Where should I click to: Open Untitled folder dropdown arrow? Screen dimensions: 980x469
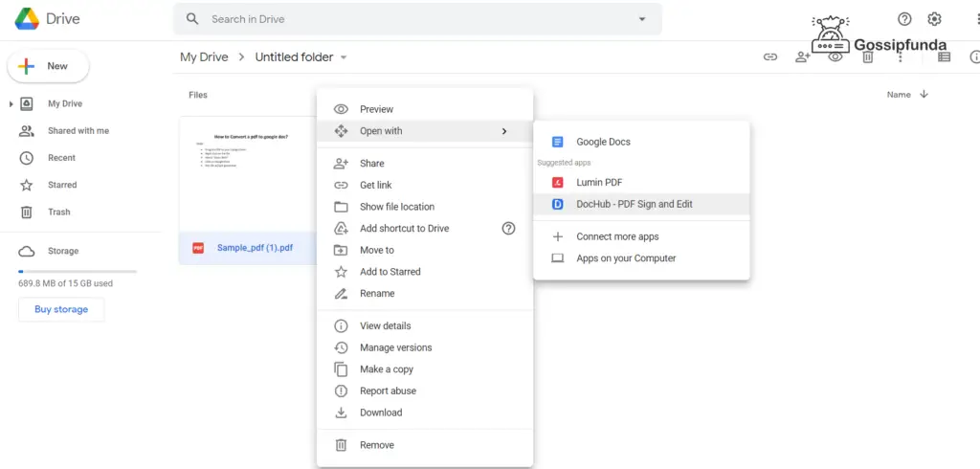(344, 57)
